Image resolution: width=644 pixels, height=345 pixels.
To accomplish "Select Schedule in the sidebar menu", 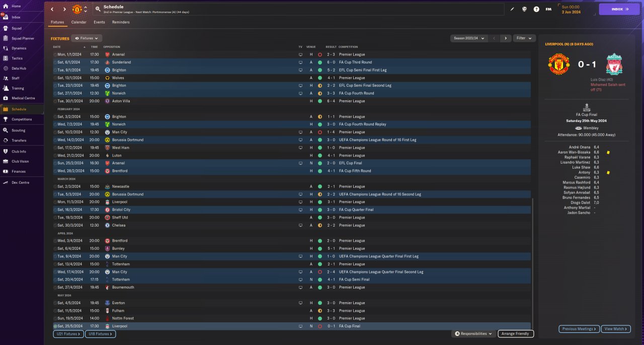I will coord(22,109).
